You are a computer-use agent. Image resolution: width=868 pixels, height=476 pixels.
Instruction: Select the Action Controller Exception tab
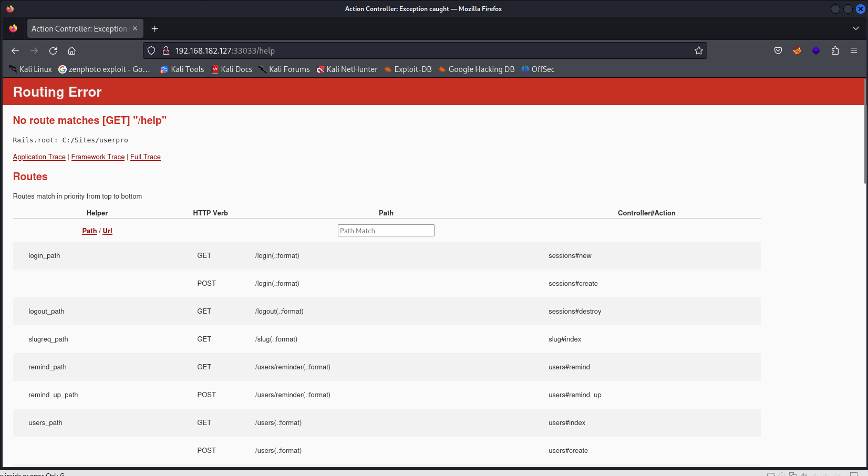click(x=79, y=29)
